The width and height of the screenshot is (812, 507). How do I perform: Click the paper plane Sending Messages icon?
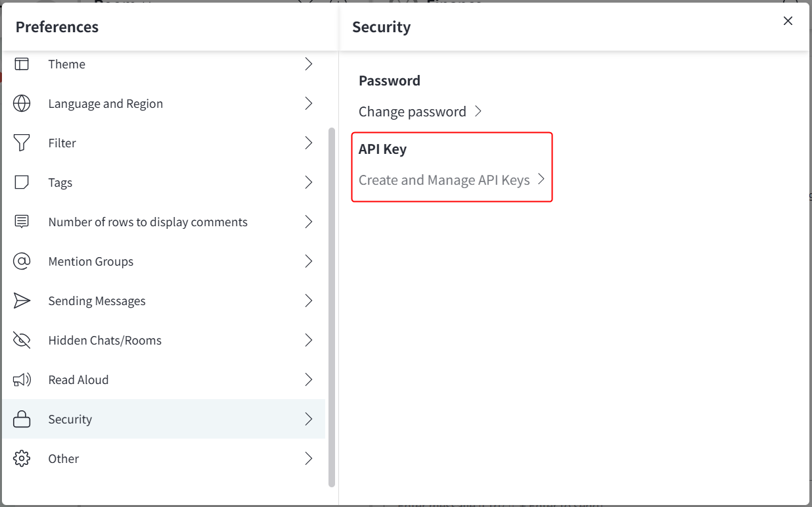coord(22,301)
